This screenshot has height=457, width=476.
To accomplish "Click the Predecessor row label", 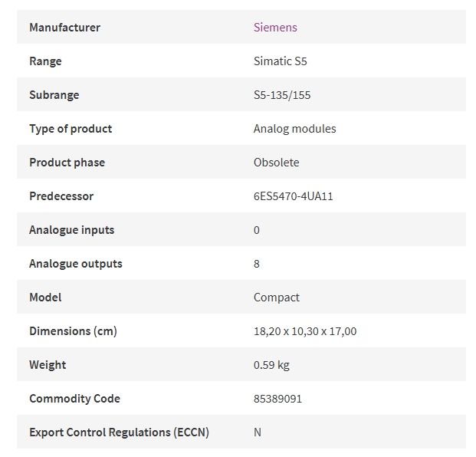I will point(61,196).
